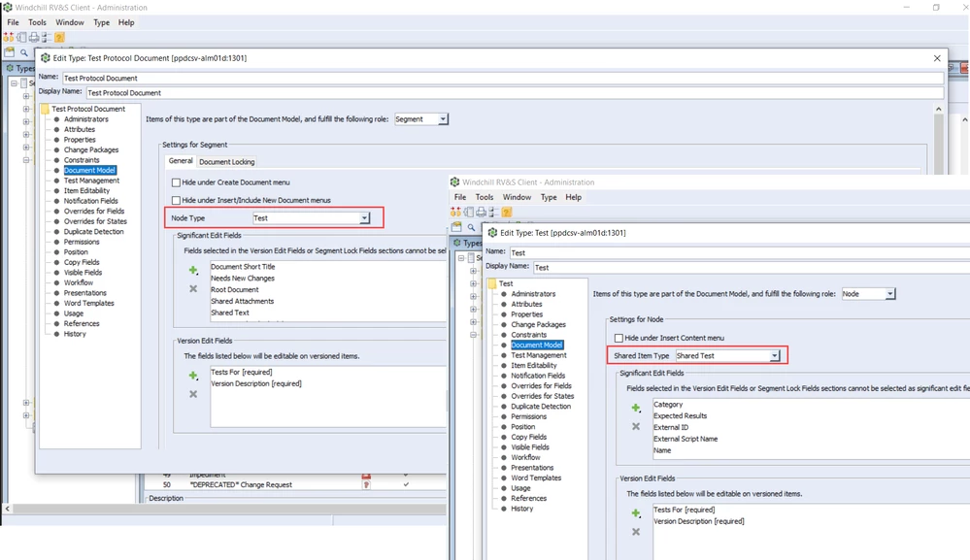Click the up arrow of the Test Protocol Document dialog scrollbar
Image resolution: width=970 pixels, height=560 pixels.
coord(939,109)
